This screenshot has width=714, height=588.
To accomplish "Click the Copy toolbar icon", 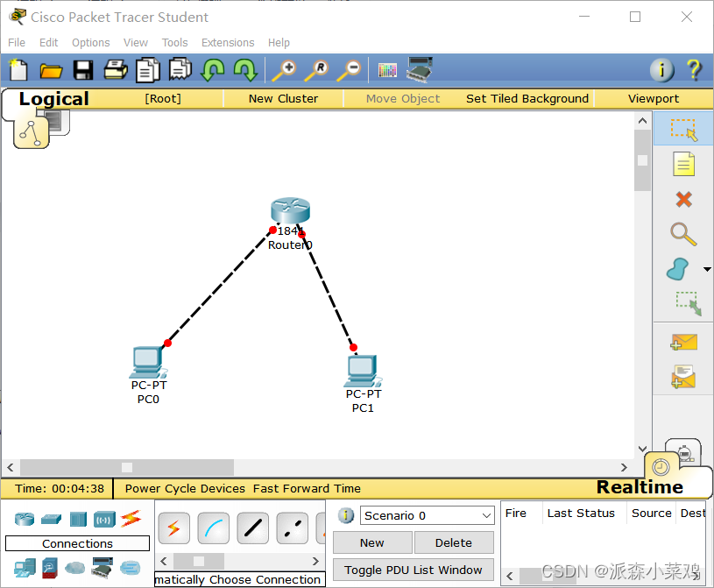I will click(x=148, y=70).
